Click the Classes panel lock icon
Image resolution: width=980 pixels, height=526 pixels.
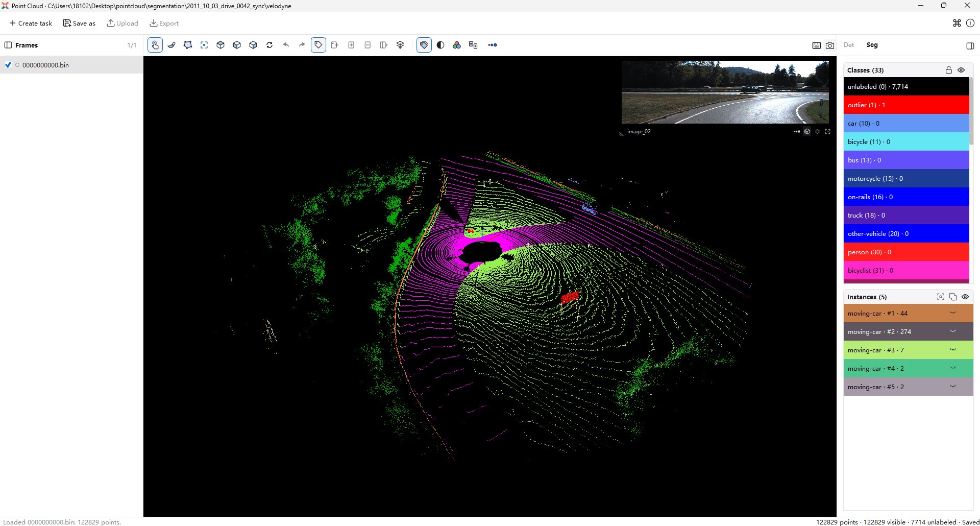(x=949, y=70)
